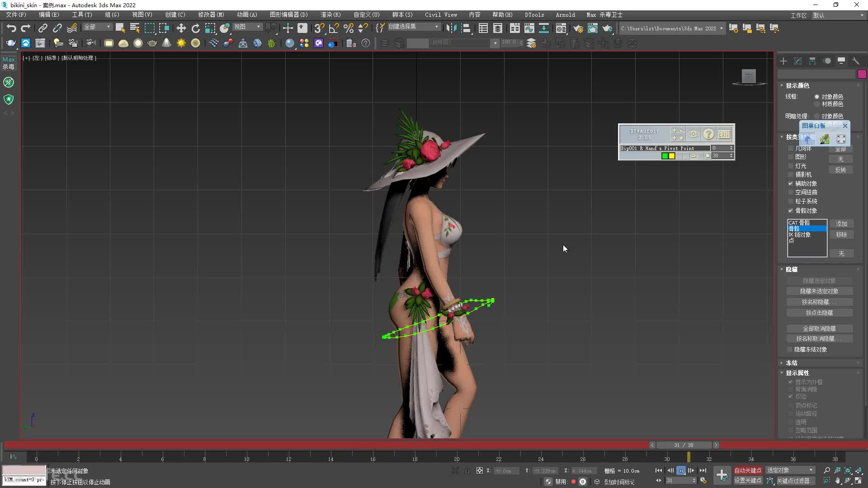Open the 修改器(M) menu
The image size is (868, 488).
pyautogui.click(x=211, y=15)
